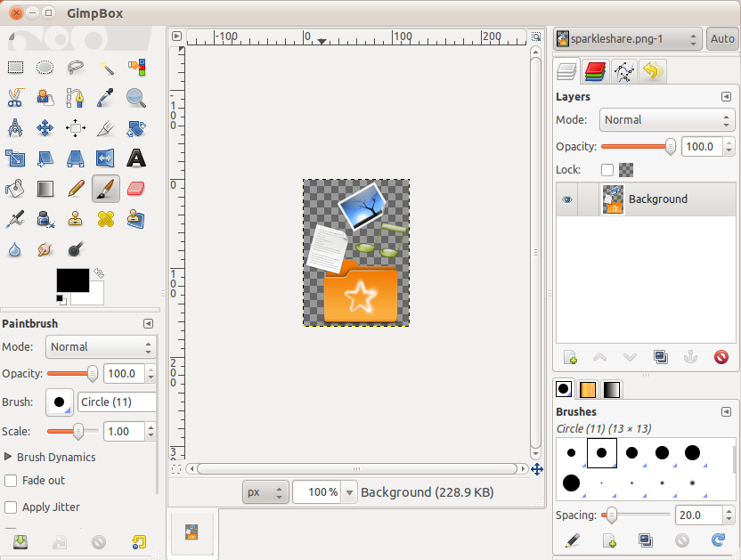
Task: Open the px units dropdown
Action: pyautogui.click(x=265, y=491)
